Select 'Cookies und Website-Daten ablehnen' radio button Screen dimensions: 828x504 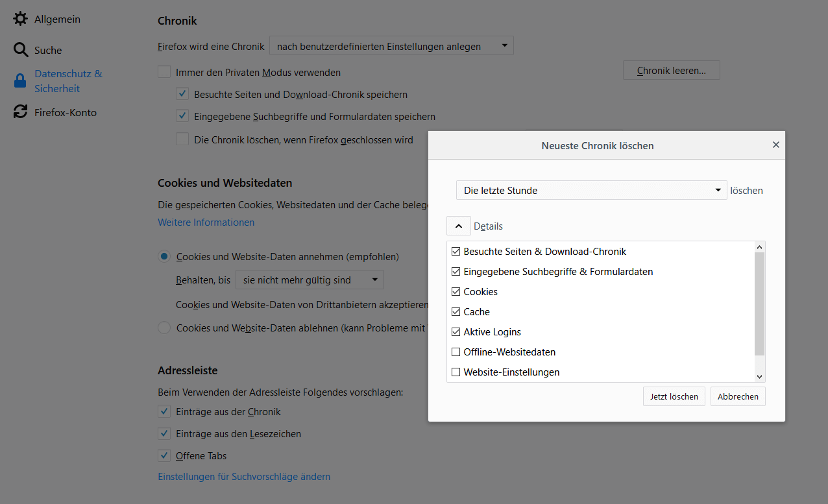coord(164,328)
